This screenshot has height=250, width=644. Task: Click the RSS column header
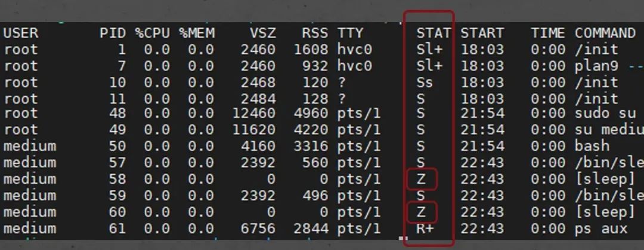click(315, 33)
